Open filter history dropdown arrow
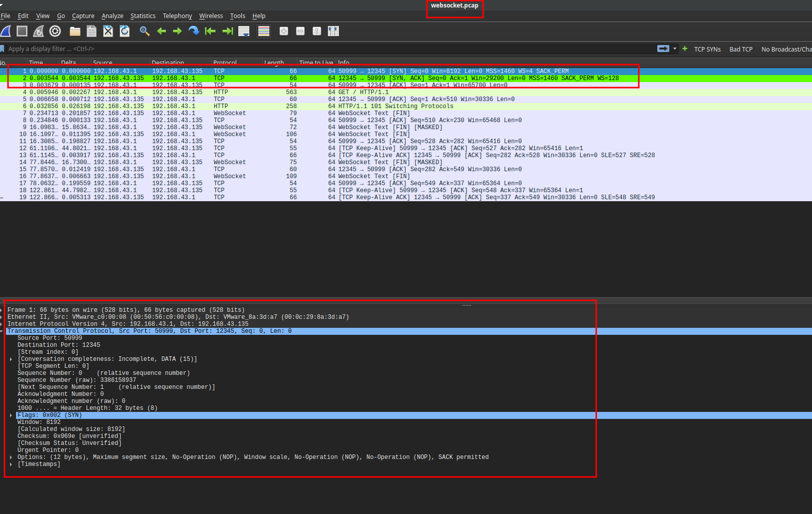 click(x=675, y=49)
